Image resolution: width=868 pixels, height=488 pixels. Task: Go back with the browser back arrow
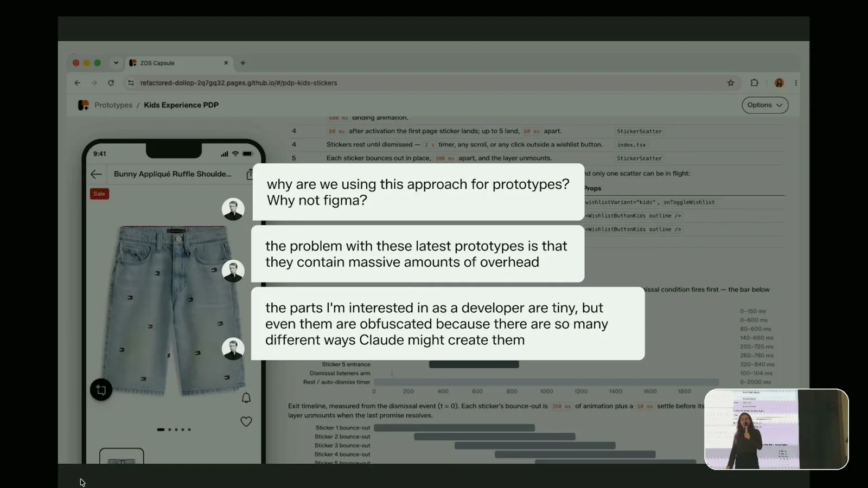click(x=77, y=83)
